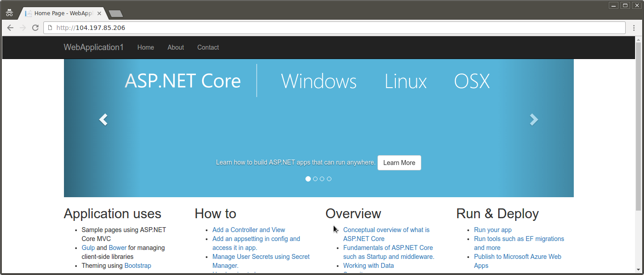
Task: Open the Bootstrap link
Action: click(x=138, y=266)
